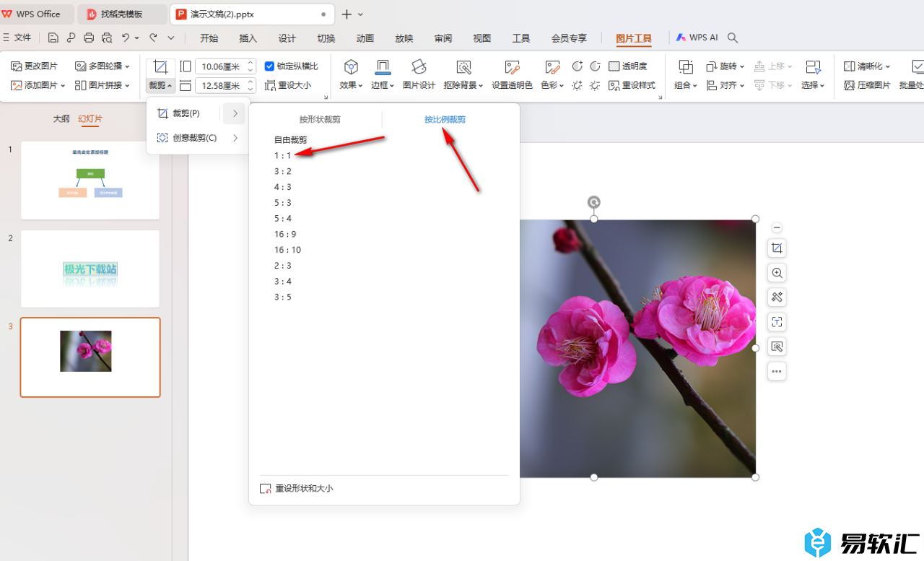Image resolution: width=924 pixels, height=561 pixels.
Task: Open the 设计 Design ribbon tab
Action: point(287,38)
